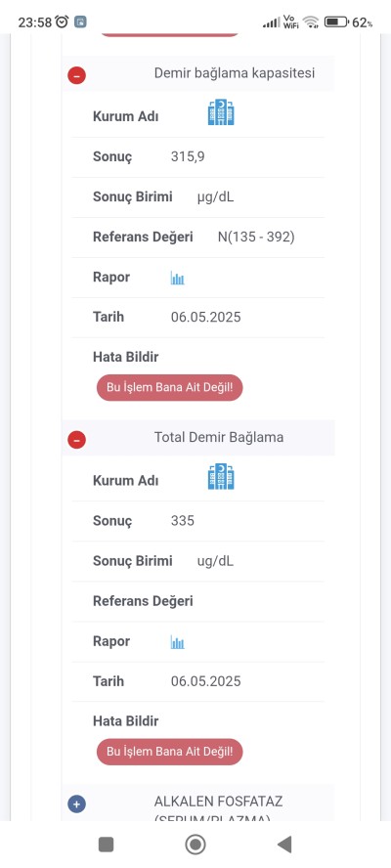Open hospital icon for Demir bağlama kapasitesi
391x868 pixels.
(221, 112)
